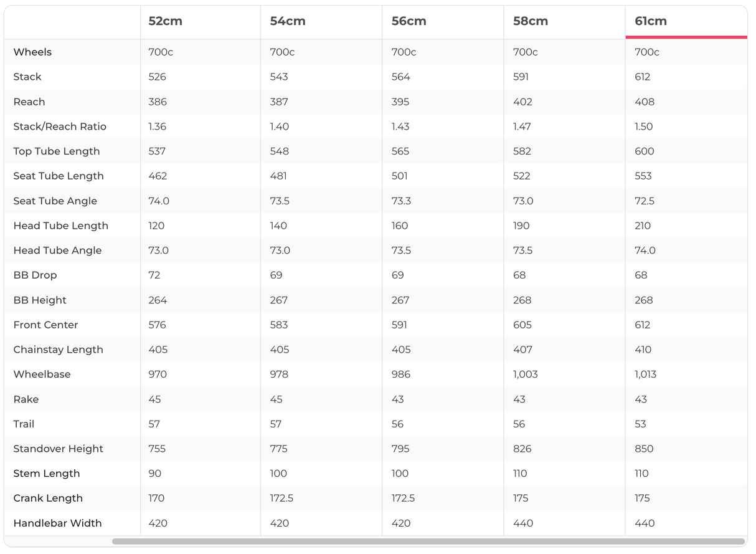Click the Seat Tube Angle value 73.3
This screenshot has height=554, width=756.
(x=400, y=201)
